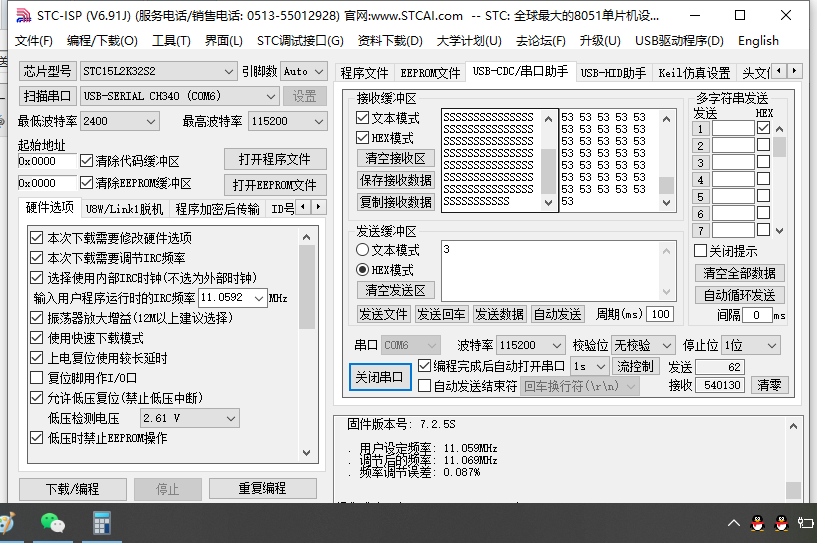Open the serial 波特率 115200 dropdown

tap(530, 345)
